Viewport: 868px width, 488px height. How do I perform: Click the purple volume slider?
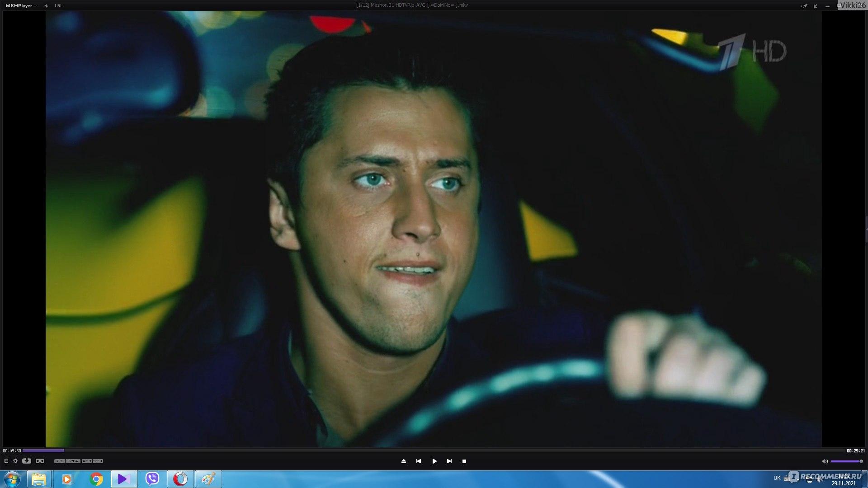[x=845, y=461]
